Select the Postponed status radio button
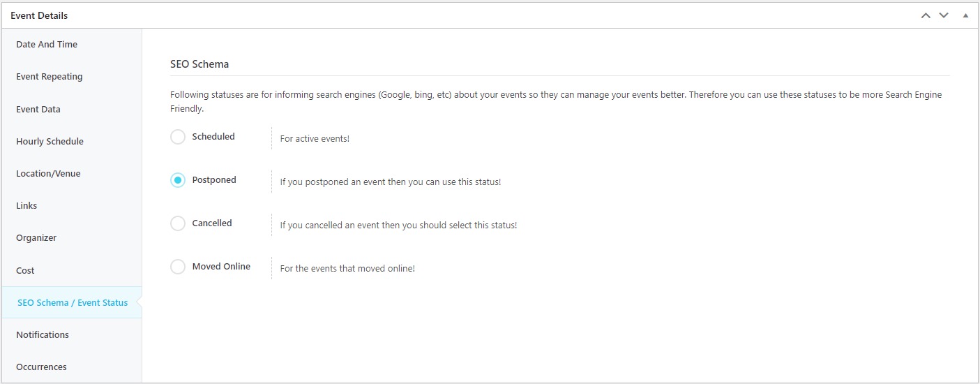This screenshot has width=980, height=384. click(178, 180)
